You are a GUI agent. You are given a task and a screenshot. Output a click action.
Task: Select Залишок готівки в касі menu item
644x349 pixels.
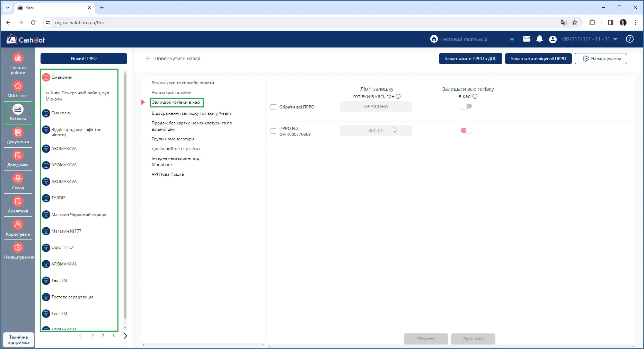[176, 102]
